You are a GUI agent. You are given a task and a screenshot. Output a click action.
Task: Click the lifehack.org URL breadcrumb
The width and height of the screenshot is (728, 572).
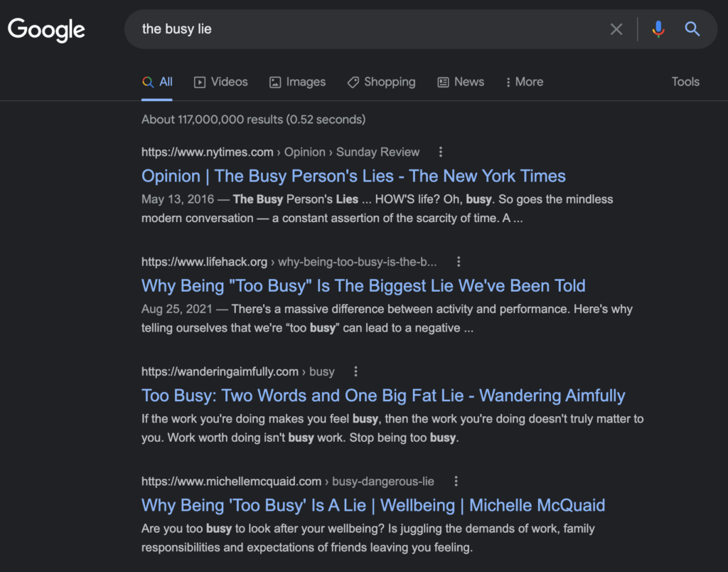(289, 262)
